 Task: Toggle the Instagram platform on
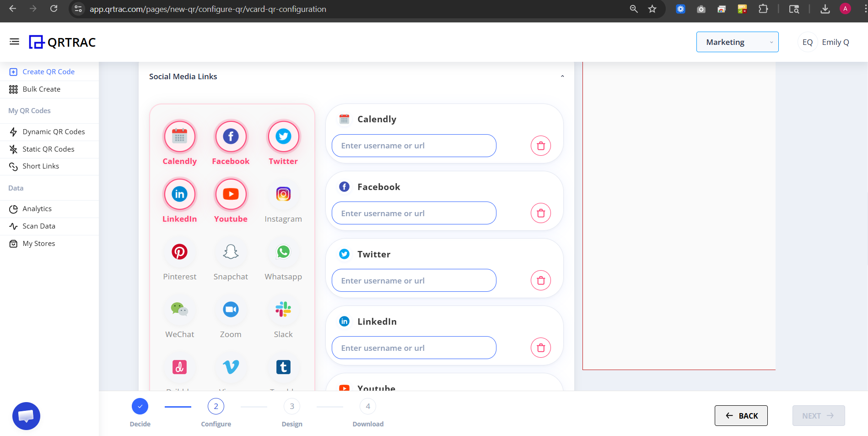(x=283, y=194)
